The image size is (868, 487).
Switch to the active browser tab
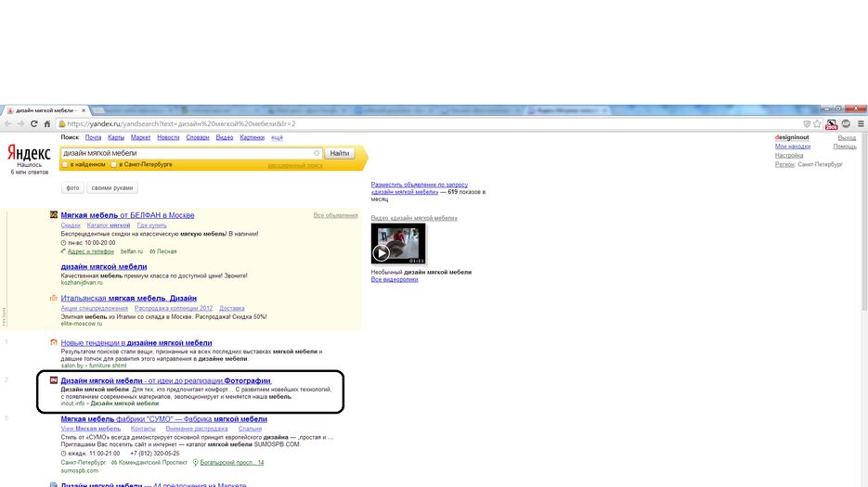click(45, 110)
